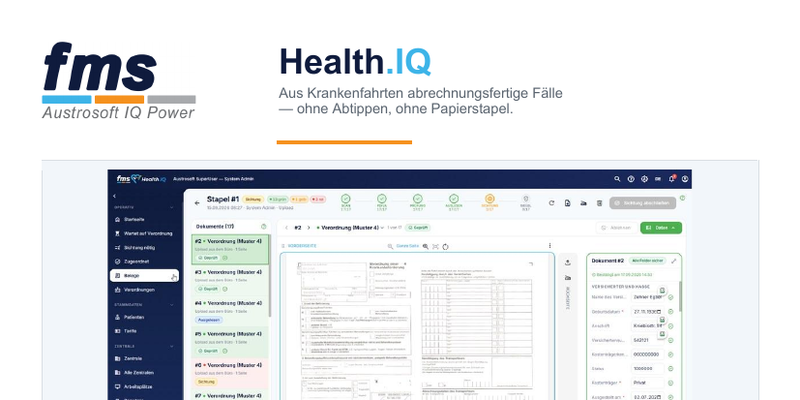Click the fms Health.IQ app logo
The height and width of the screenshot is (400, 800).
tap(141, 179)
